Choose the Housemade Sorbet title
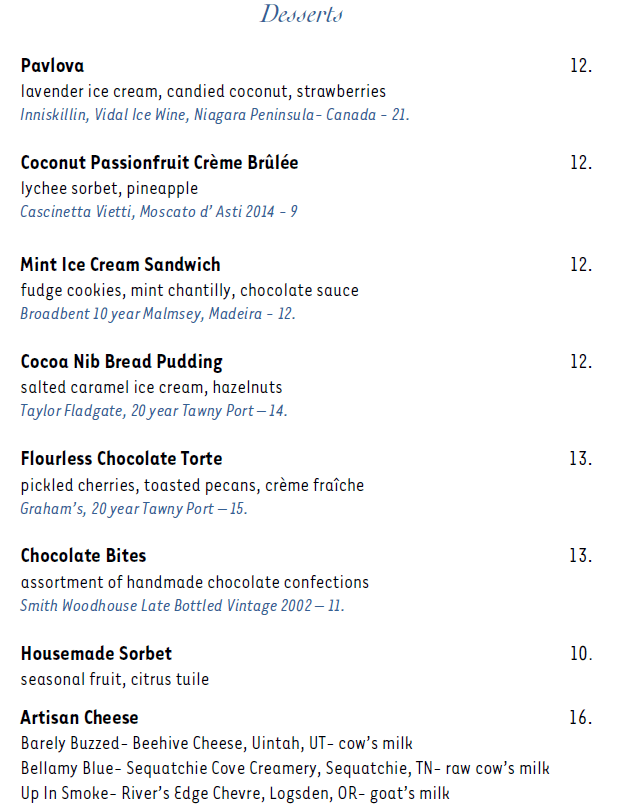Screen dimensions: 619x810 (96, 654)
